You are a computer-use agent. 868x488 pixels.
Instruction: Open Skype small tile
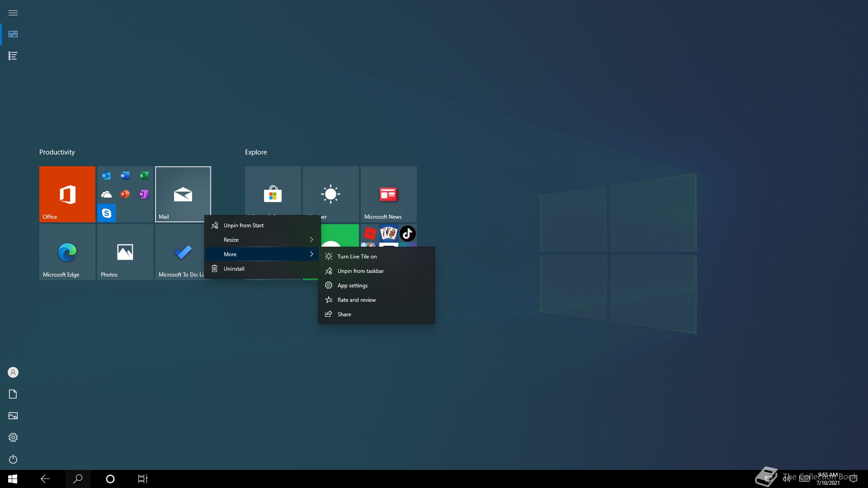[106, 213]
